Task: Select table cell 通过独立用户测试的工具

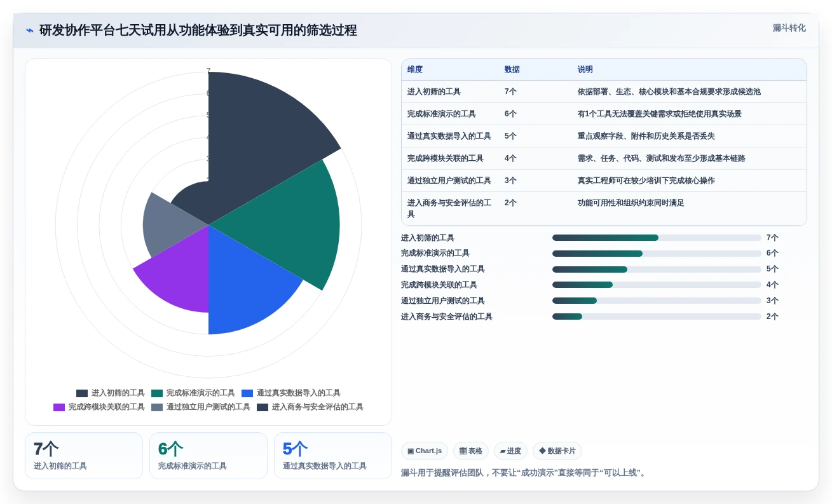Action: pyautogui.click(x=449, y=180)
